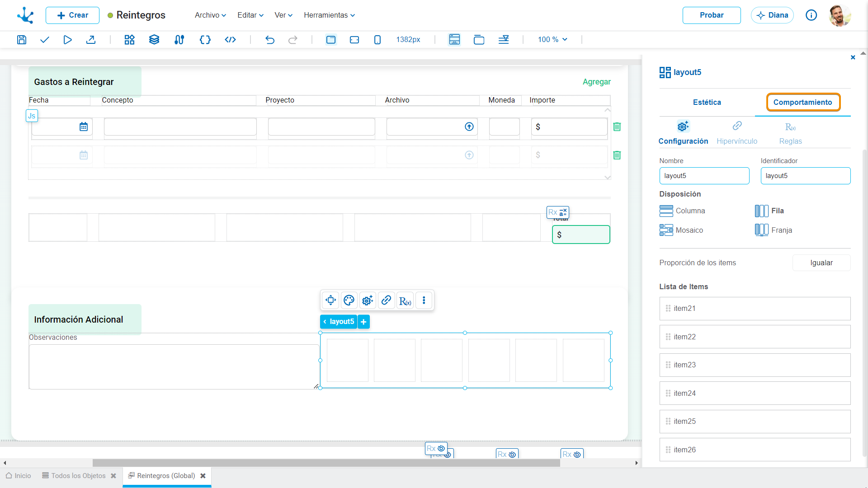Open the curly braces code icon
Viewport: 868px width, 488px height.
coord(205,40)
